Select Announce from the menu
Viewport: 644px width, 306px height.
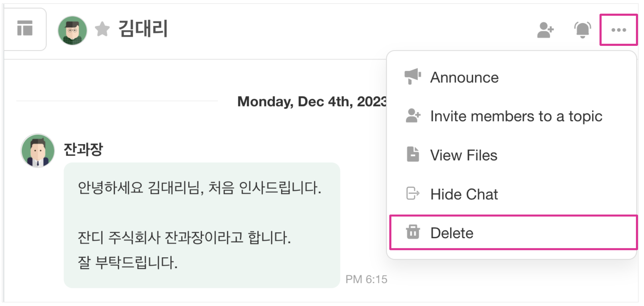click(x=464, y=77)
